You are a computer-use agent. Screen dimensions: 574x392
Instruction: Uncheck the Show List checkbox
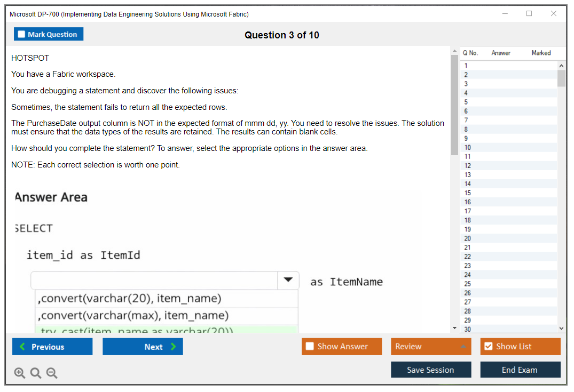[x=488, y=346]
